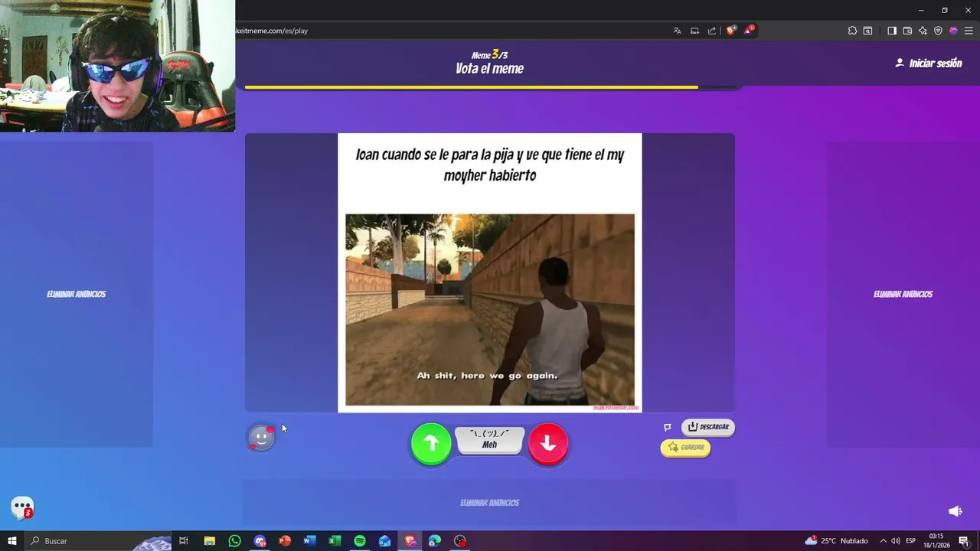Switch to Brave browser on the taskbar
This screenshot has width=980, height=551.
[410, 541]
